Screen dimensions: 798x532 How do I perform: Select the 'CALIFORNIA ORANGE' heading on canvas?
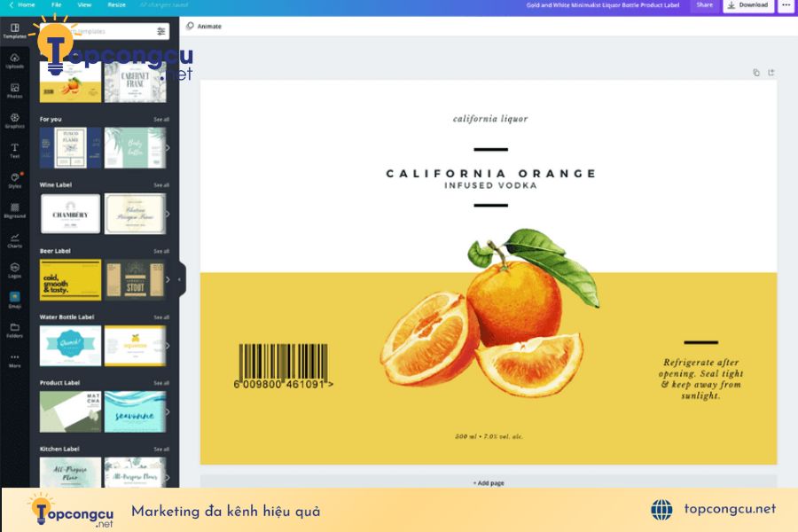click(x=490, y=174)
